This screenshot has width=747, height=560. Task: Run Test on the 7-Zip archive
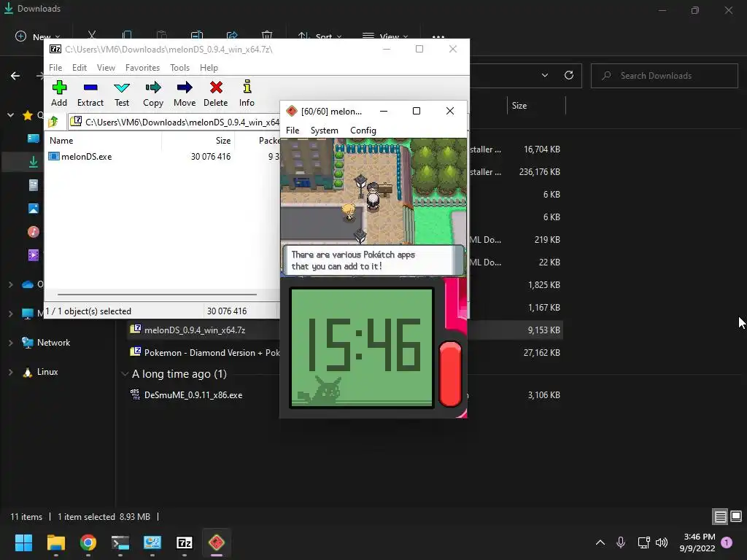coord(122,93)
